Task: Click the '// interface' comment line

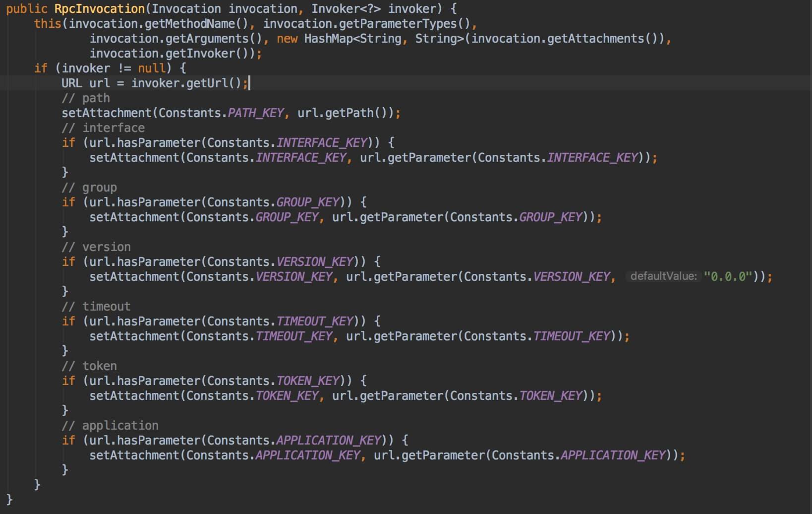Action: pyautogui.click(x=103, y=128)
